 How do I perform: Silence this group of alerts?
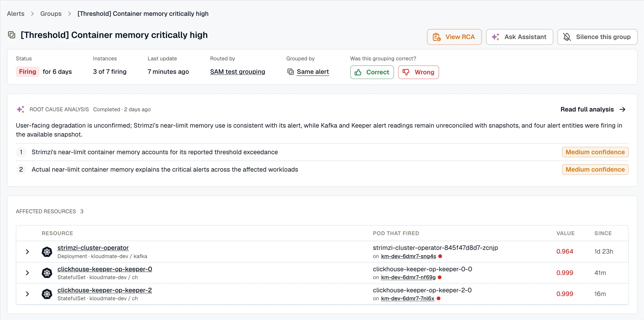coord(597,37)
